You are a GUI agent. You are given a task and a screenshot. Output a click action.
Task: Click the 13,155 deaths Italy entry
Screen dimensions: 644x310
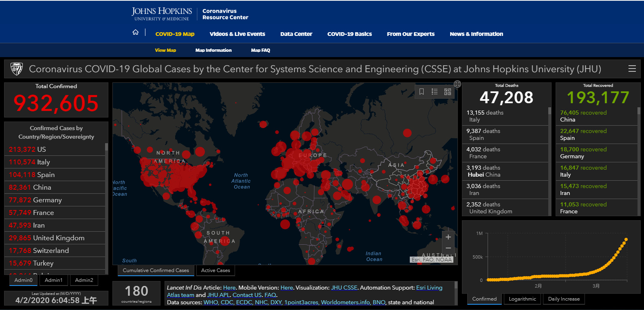[x=505, y=116]
